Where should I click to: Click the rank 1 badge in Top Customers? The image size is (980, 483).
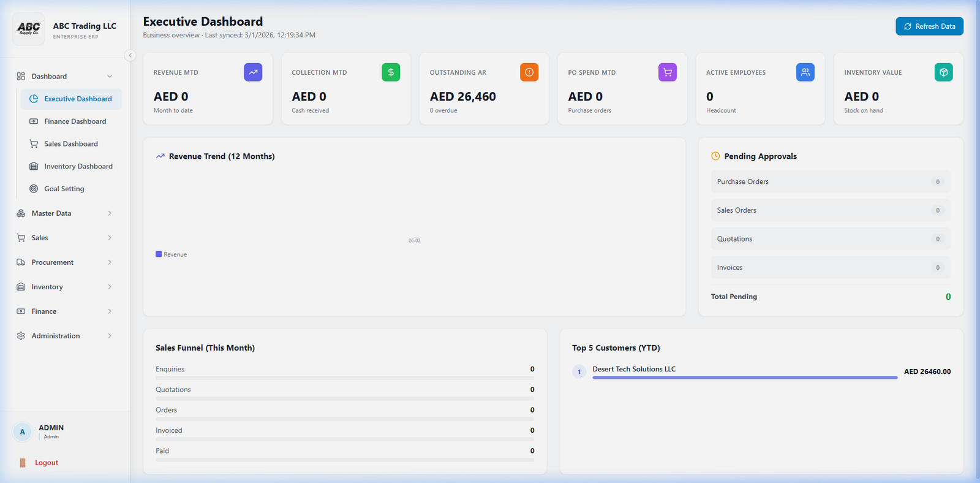tap(579, 371)
